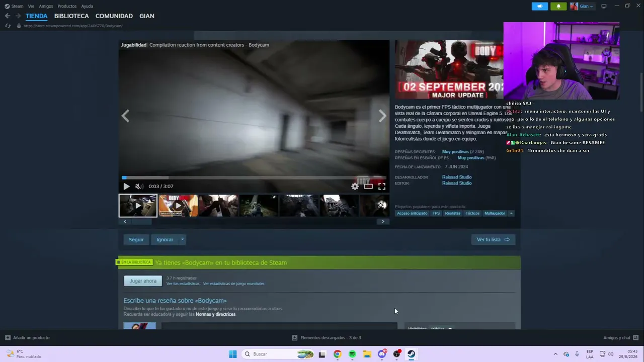Open recent reviews Muy positivas
The height and width of the screenshot is (362, 644).
pyautogui.click(x=455, y=152)
